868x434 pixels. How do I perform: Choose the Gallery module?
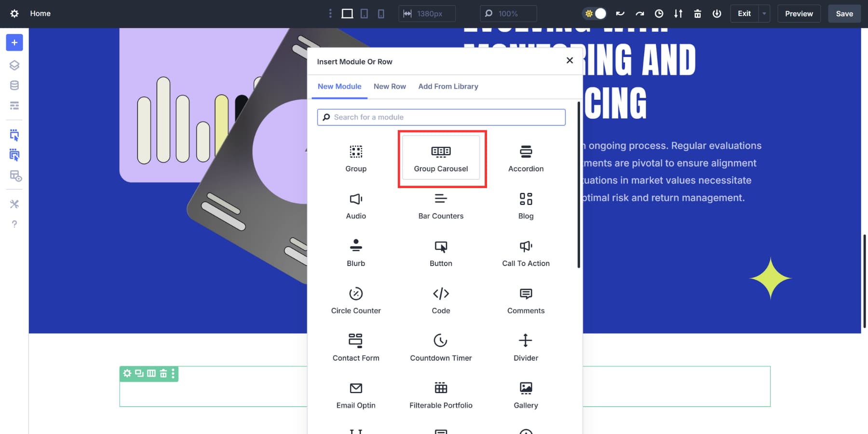pos(526,394)
